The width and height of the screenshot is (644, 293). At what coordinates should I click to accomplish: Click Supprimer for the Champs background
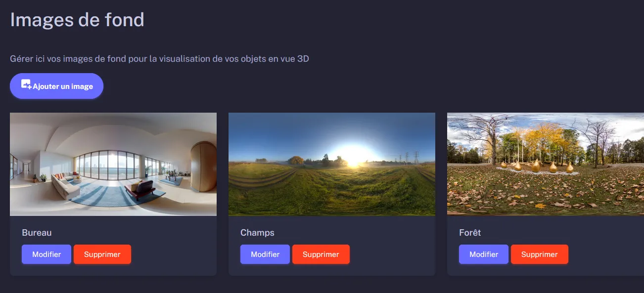click(x=321, y=254)
